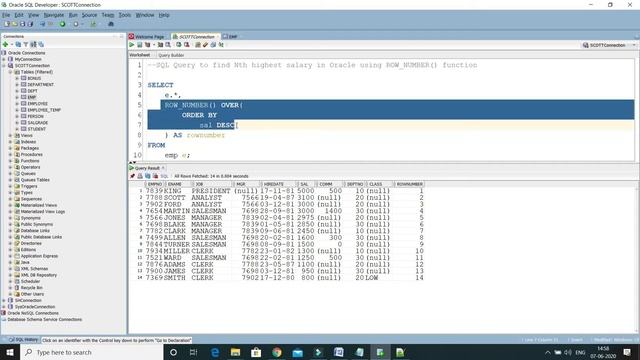The height and width of the screenshot is (360, 640).
Task: Expand the Procedures node
Action: tap(11, 154)
